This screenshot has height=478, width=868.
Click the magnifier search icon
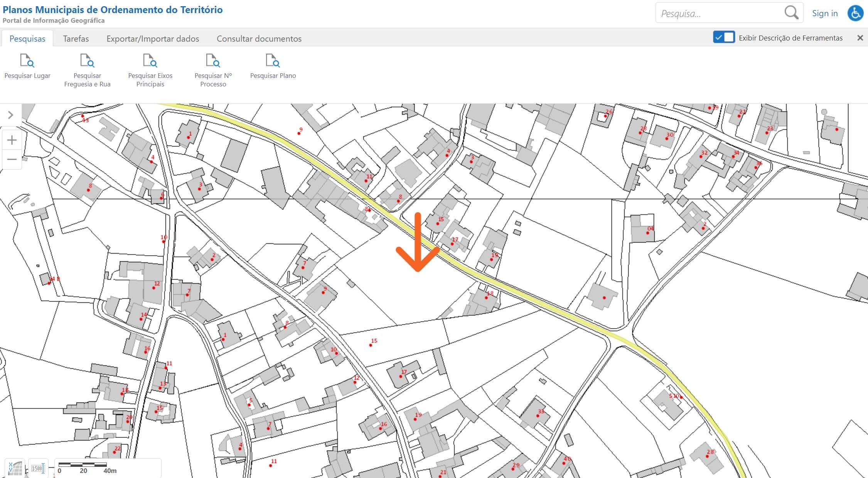pos(791,13)
